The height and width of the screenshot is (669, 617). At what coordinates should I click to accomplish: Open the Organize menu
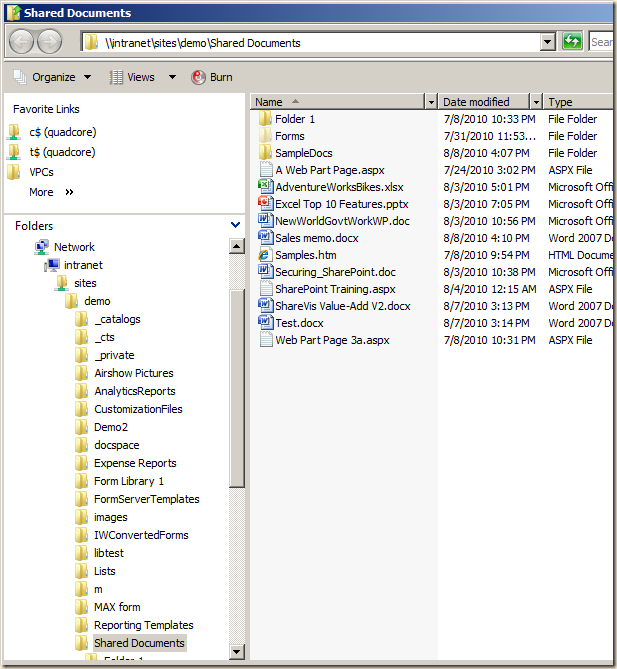pos(52,77)
